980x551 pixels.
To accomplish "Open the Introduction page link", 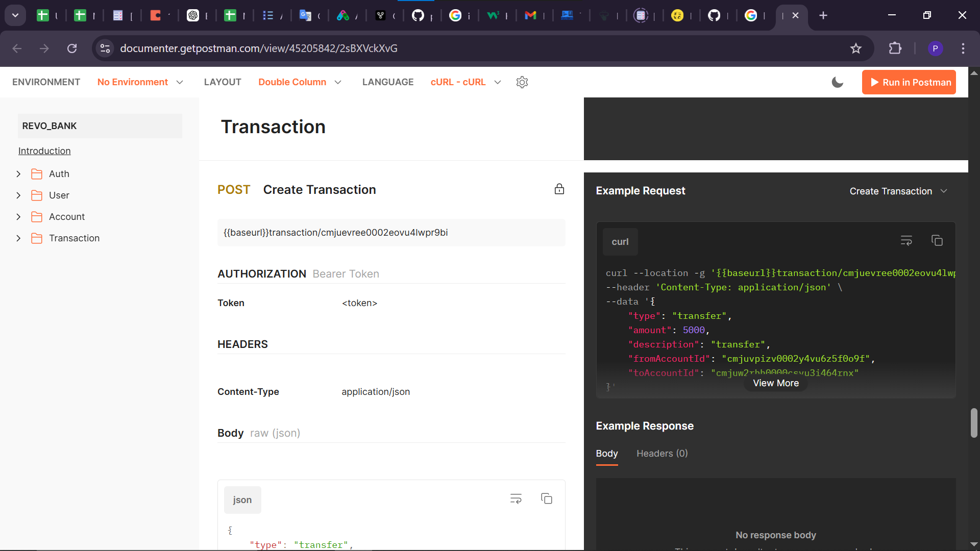I will click(x=44, y=151).
